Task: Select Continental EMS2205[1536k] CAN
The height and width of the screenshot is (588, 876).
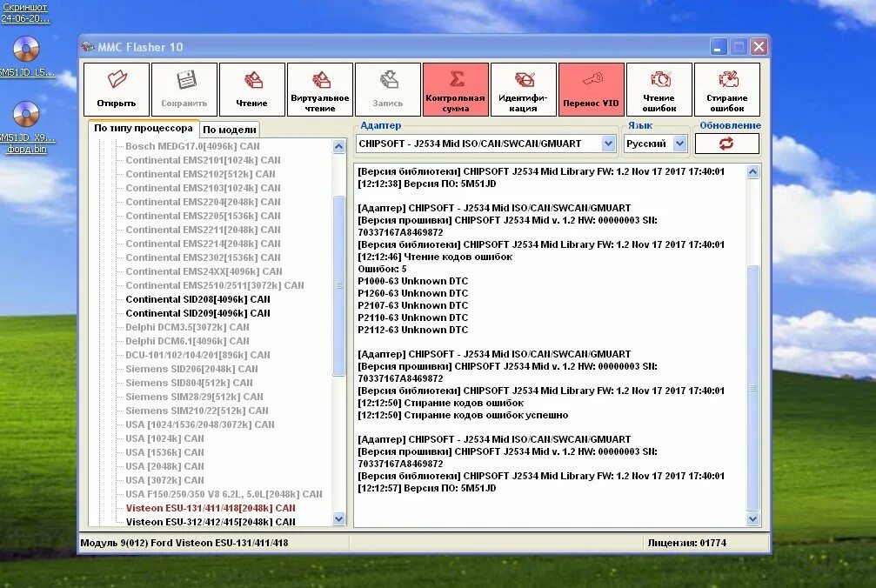Action: 203,216
